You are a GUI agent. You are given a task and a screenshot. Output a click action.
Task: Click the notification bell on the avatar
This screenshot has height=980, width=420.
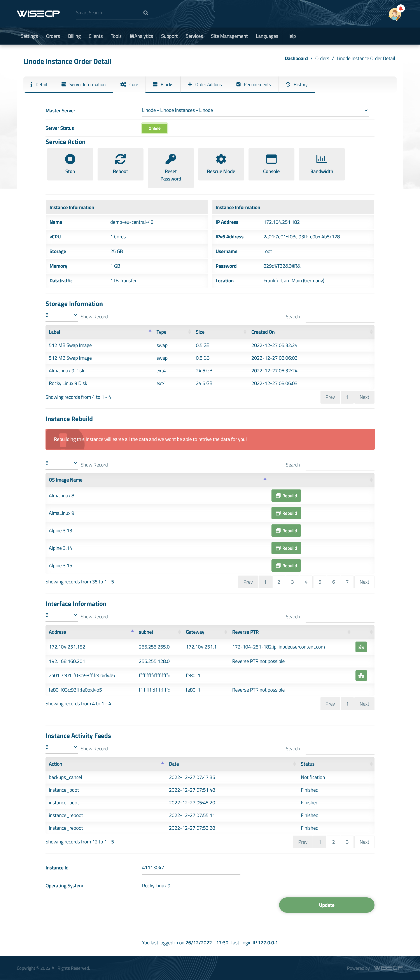tap(401, 8)
